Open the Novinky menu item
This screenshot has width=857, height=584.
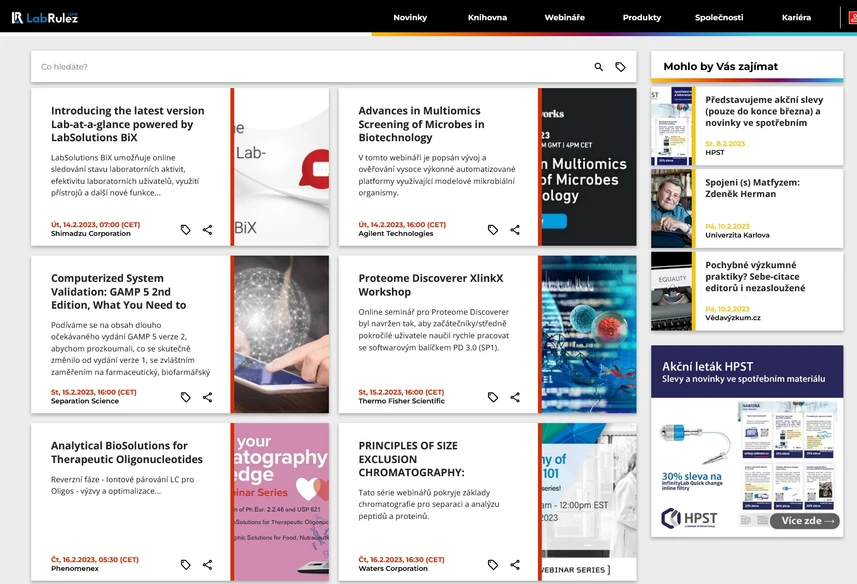click(410, 17)
